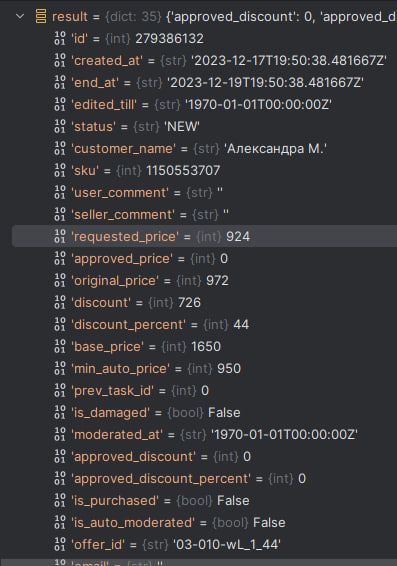Click the binary icon beside 'prev_task_id'
The image size is (397, 566).
click(x=60, y=391)
